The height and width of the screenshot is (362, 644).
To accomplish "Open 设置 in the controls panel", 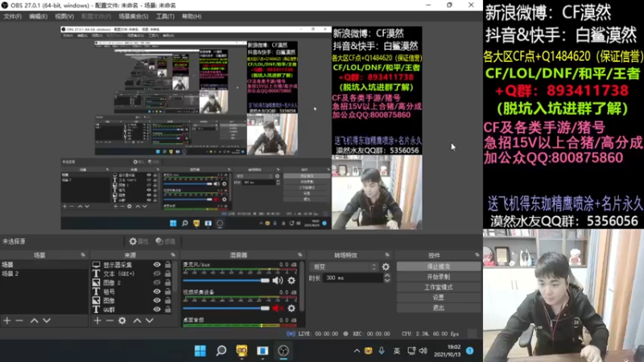I will point(438,298).
